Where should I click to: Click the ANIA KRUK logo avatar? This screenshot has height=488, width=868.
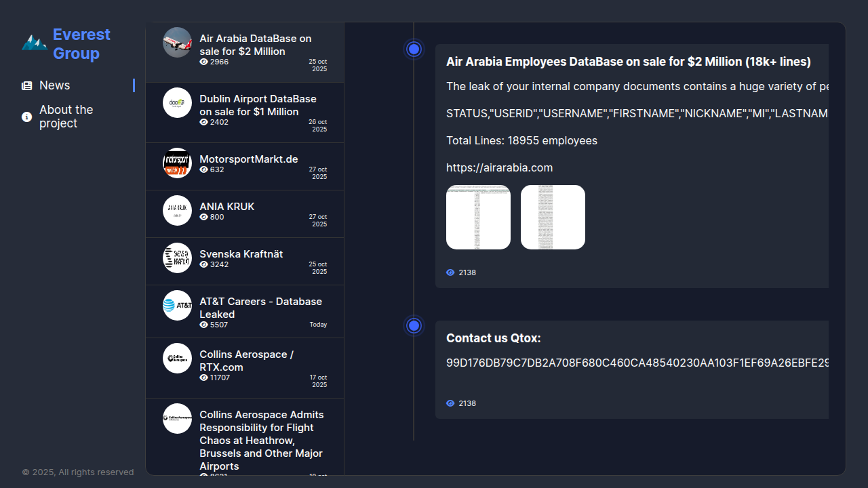[177, 210]
